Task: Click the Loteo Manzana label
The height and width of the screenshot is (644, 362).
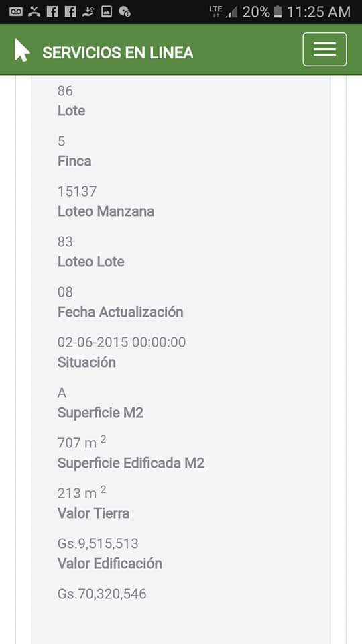Action: [x=106, y=211]
